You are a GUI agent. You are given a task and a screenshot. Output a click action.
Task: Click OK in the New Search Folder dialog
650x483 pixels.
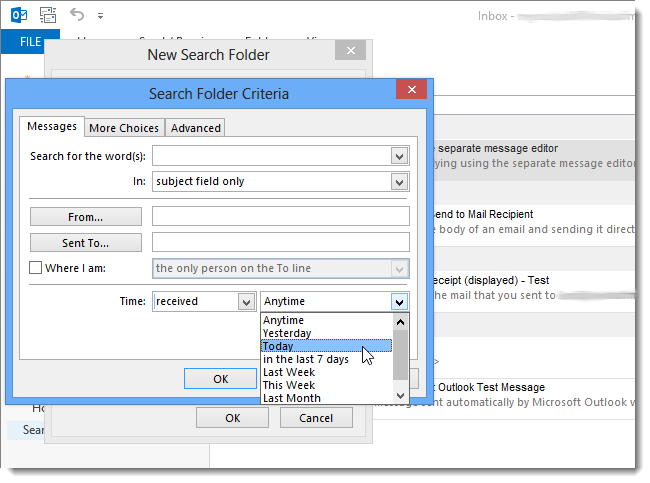click(x=233, y=417)
